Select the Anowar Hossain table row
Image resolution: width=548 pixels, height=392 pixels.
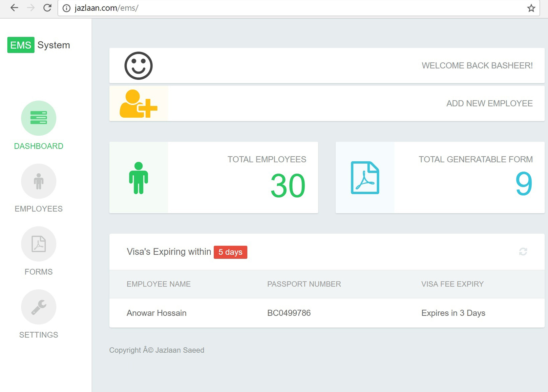pos(327,313)
